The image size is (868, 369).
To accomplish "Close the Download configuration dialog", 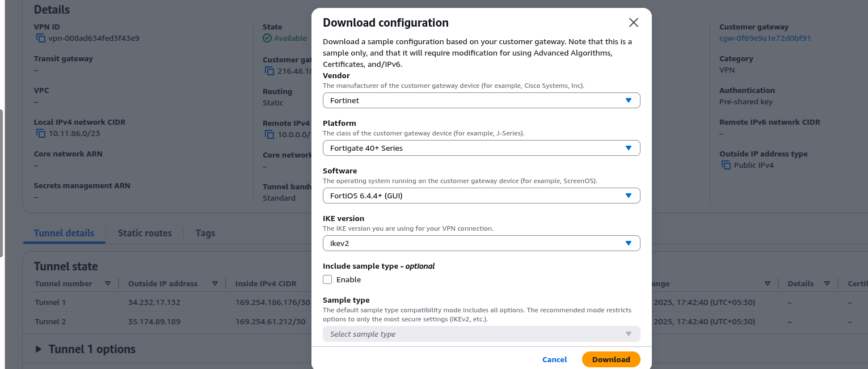I will pos(634,23).
